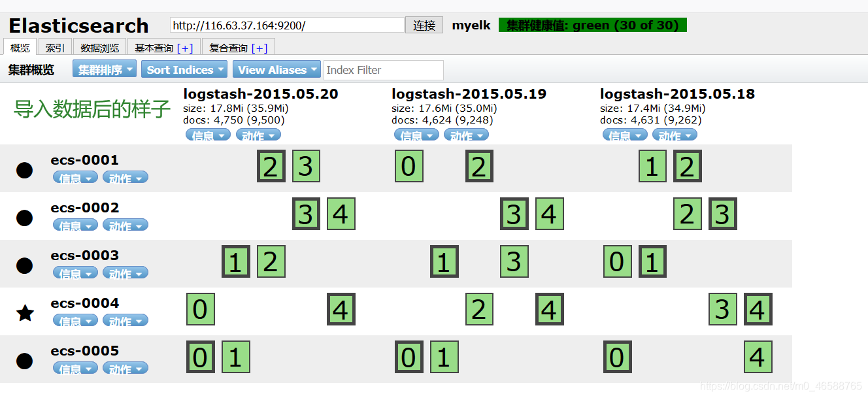Open the 数据浏览 tab
Image resolution: width=868 pixels, height=398 pixels.
pyautogui.click(x=99, y=48)
